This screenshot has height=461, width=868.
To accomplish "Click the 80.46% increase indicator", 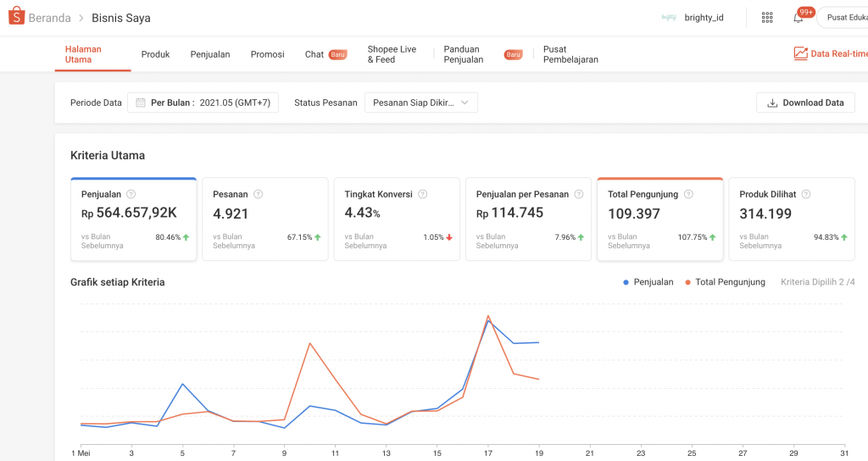I will pyautogui.click(x=172, y=237).
